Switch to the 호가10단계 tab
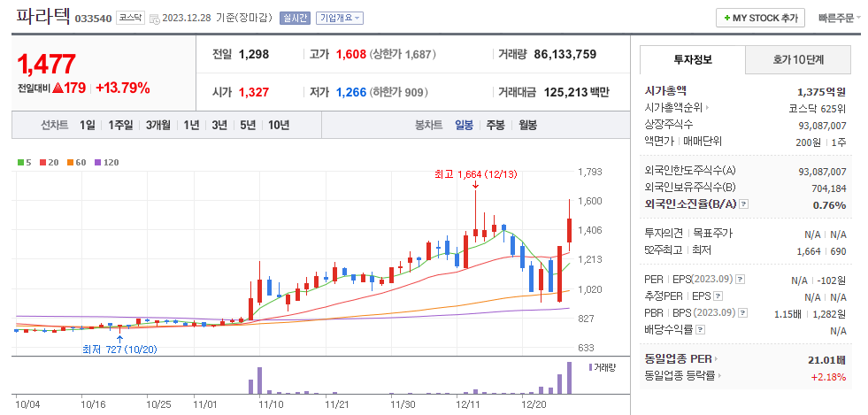Image resolution: width=868 pixels, height=415 pixels. (798, 60)
